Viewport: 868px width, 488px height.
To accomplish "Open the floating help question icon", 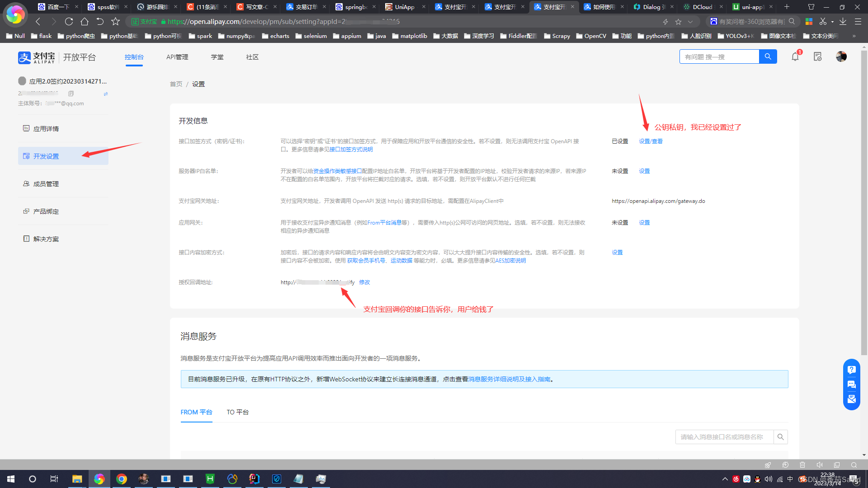I will (x=852, y=370).
